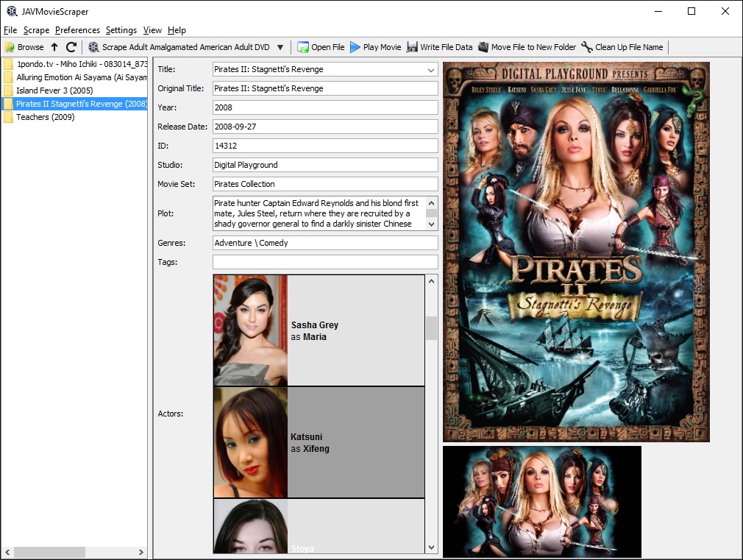The image size is (743, 560).
Task: Click the Movie Set field
Action: point(325,184)
